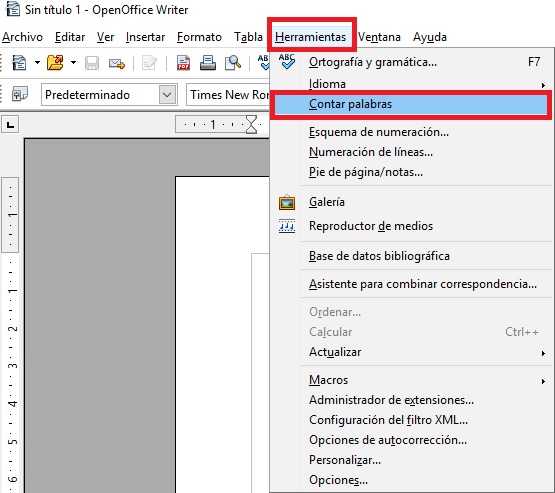
Task: Click the vertical ruler top margin area
Action: [x=10, y=215]
